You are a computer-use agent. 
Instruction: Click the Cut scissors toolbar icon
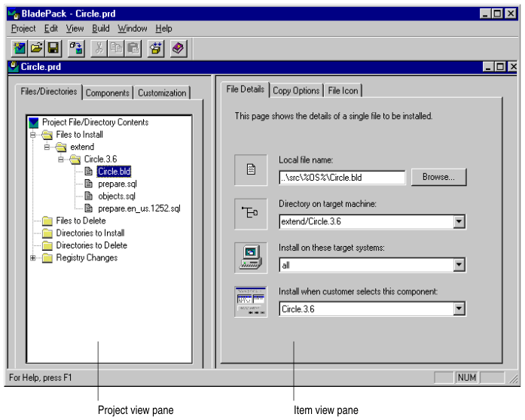(x=99, y=49)
